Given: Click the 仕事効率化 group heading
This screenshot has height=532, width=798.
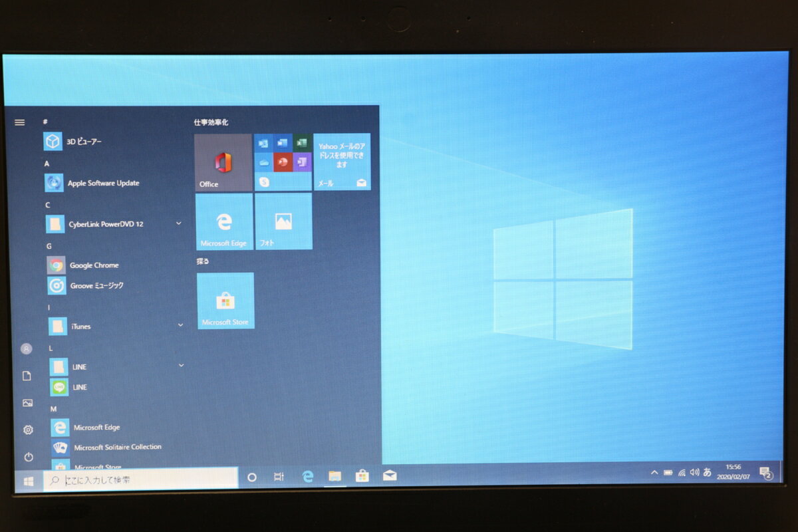Looking at the screenshot, I should click(x=211, y=122).
